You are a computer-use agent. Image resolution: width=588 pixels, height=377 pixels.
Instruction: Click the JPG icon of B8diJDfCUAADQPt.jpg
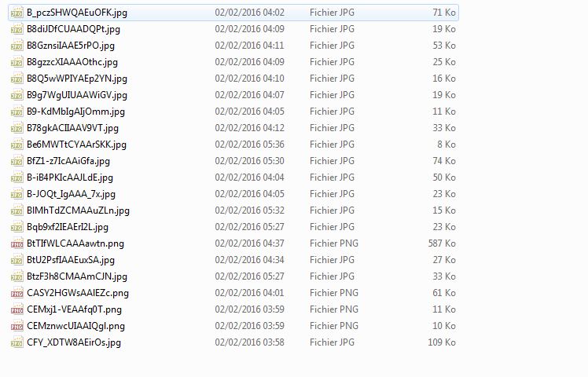tap(17, 29)
